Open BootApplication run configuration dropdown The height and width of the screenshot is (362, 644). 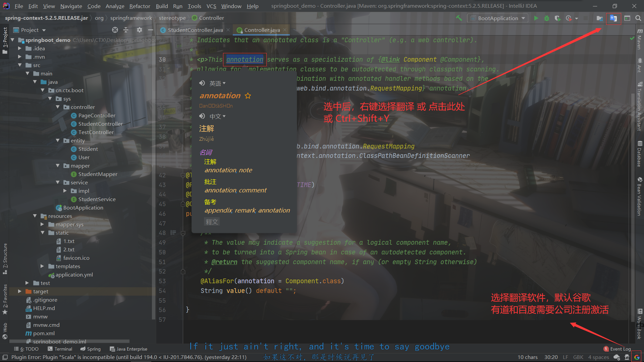pyautogui.click(x=498, y=18)
